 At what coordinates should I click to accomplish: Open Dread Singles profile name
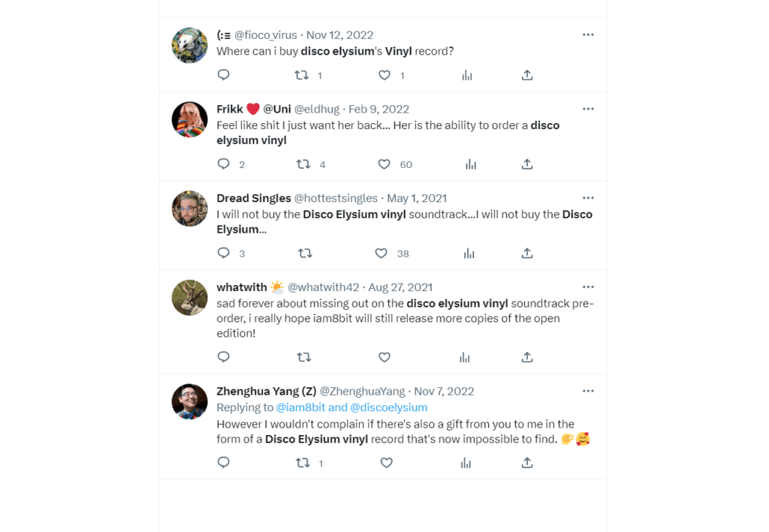pos(254,198)
